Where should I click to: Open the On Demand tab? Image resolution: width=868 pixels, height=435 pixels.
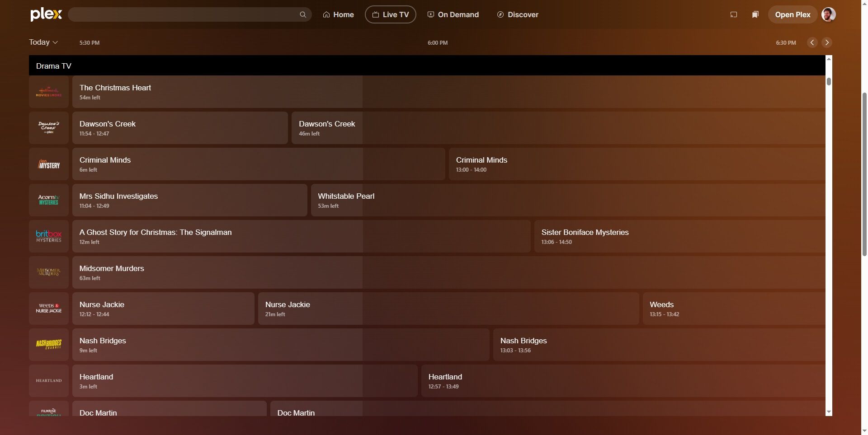tap(453, 14)
